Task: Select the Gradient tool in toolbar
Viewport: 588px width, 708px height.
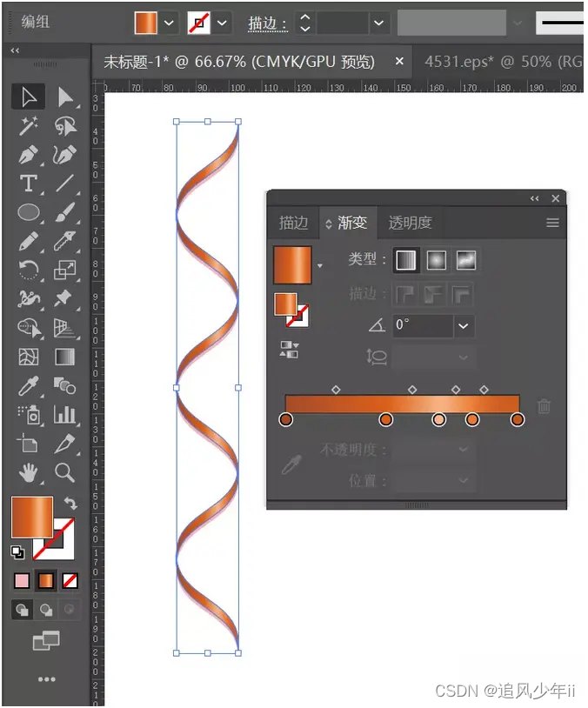Action: (65, 357)
